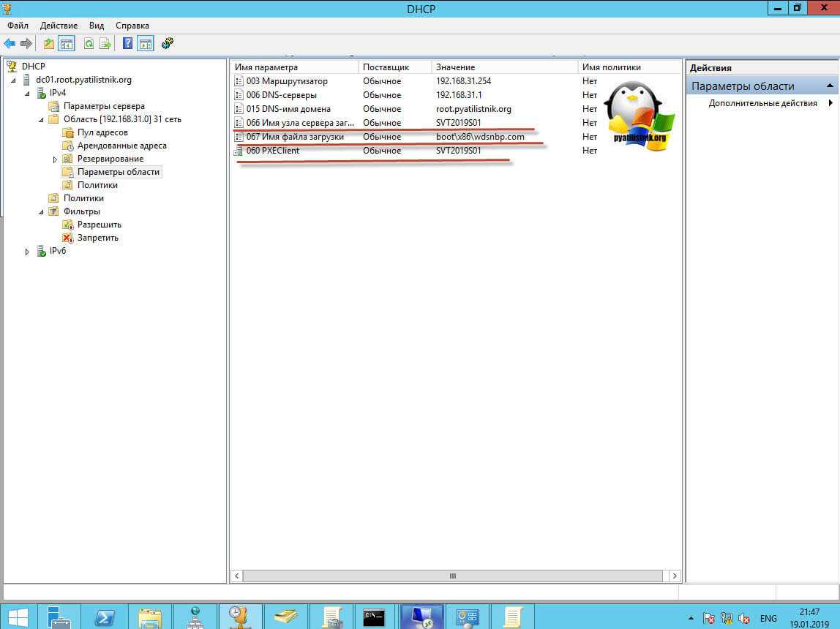Click the Back arrow in toolbar
This screenshot has height=629, width=840.
pyautogui.click(x=10, y=44)
